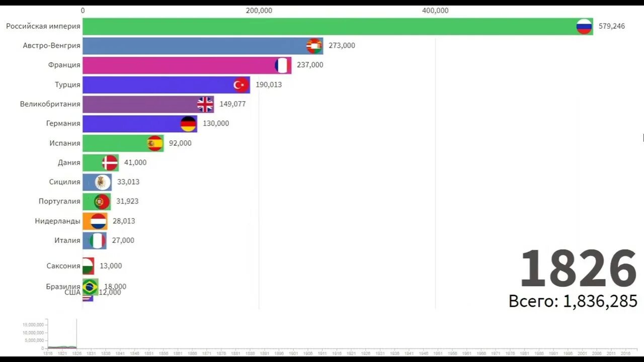Select the Германия label
The image size is (644, 362).
click(63, 123)
